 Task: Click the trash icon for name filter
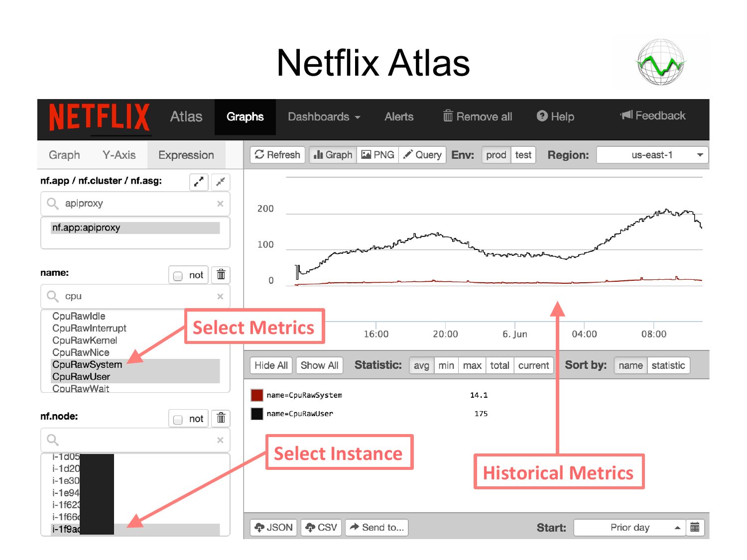pos(221,275)
